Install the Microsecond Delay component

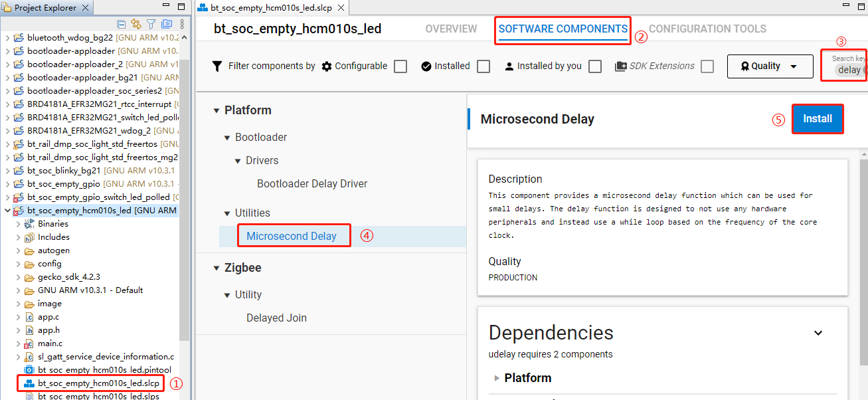click(818, 118)
